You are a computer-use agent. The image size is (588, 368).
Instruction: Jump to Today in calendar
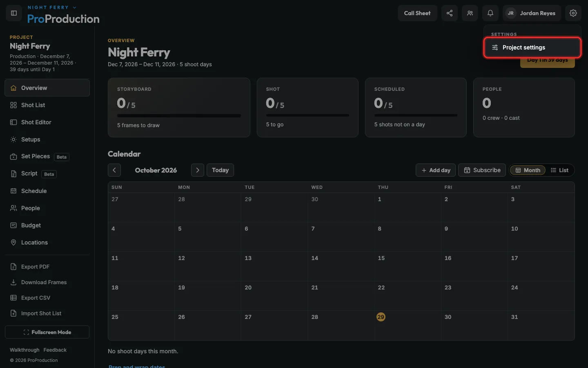coord(220,170)
